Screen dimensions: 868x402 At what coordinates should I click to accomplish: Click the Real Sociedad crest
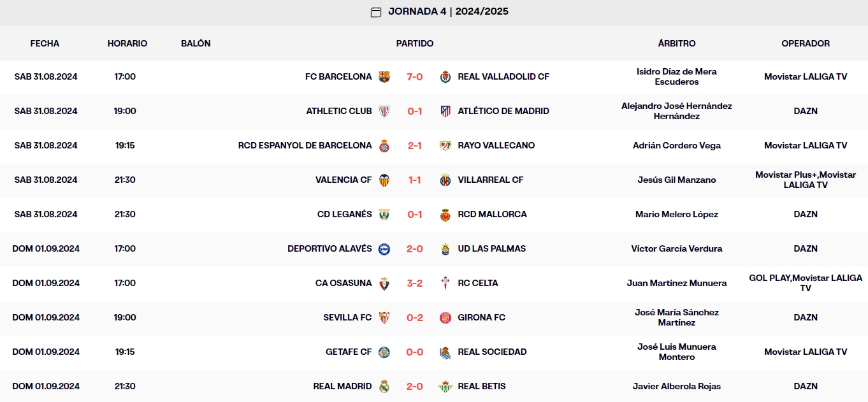pos(447,352)
